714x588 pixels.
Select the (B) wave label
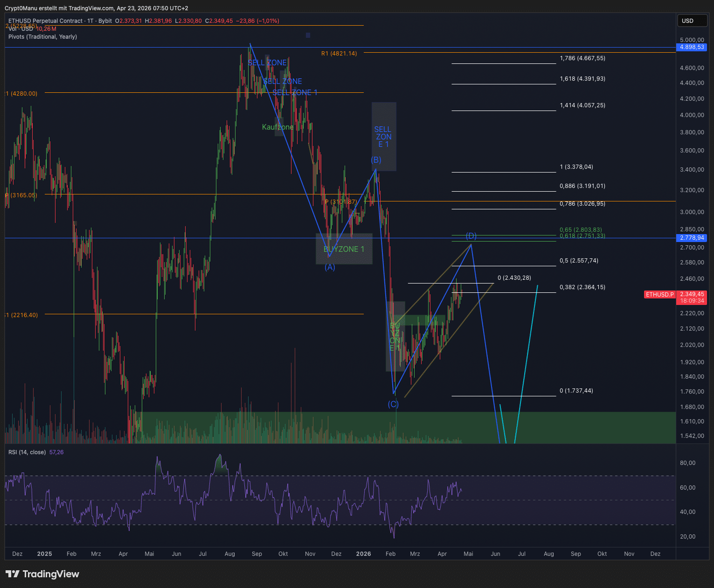(376, 160)
